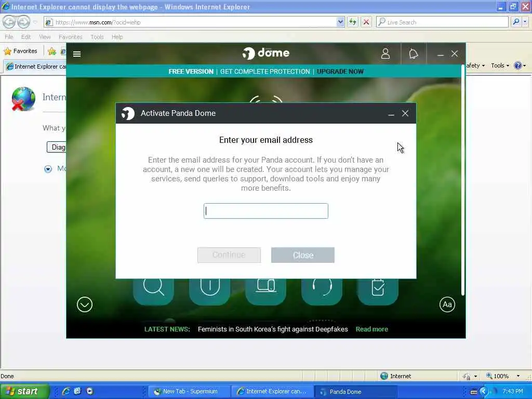This screenshot has height=399, width=532.
Task: Click the email address input field
Action: click(266, 211)
